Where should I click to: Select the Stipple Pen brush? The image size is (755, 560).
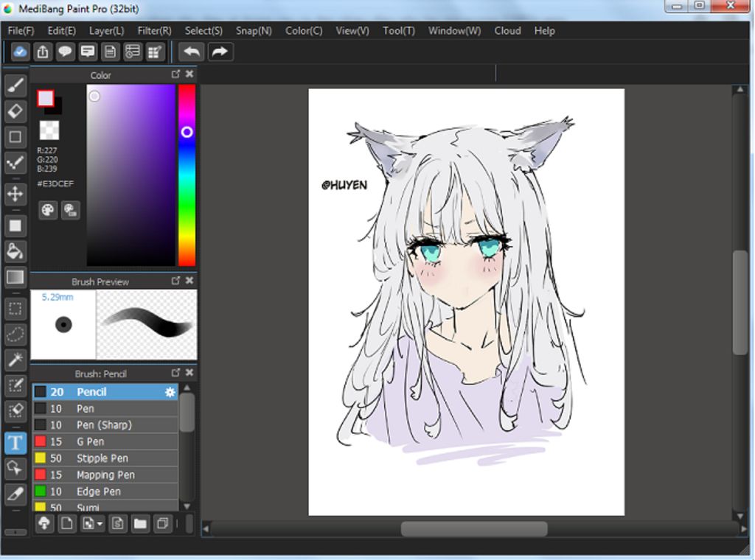(x=105, y=458)
